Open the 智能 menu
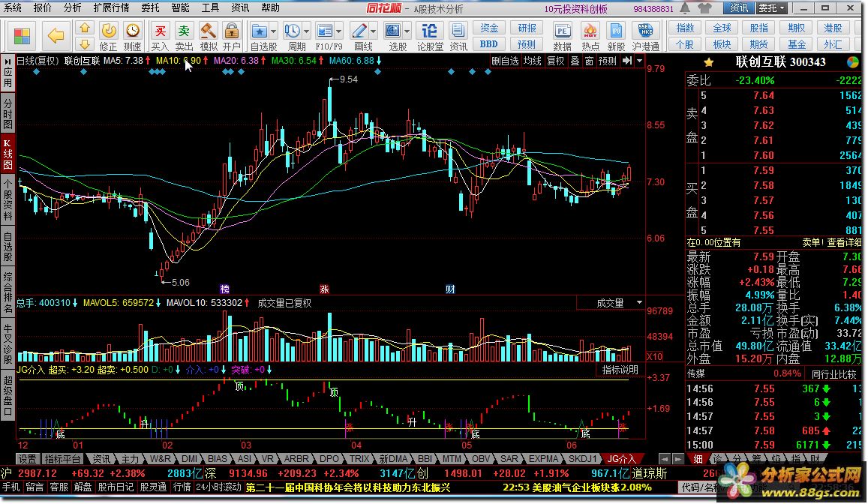868x504 pixels. (x=180, y=7)
